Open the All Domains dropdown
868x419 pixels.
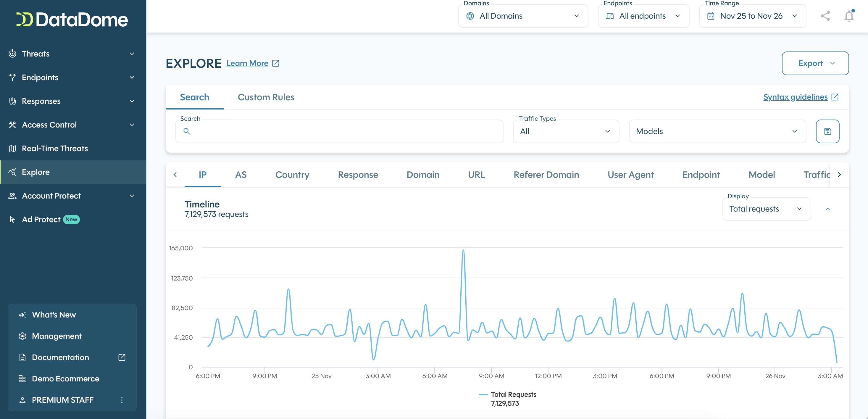click(523, 16)
